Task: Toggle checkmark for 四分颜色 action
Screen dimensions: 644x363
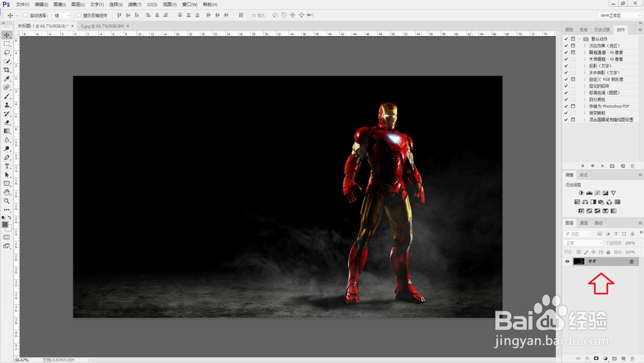Action: pos(566,99)
